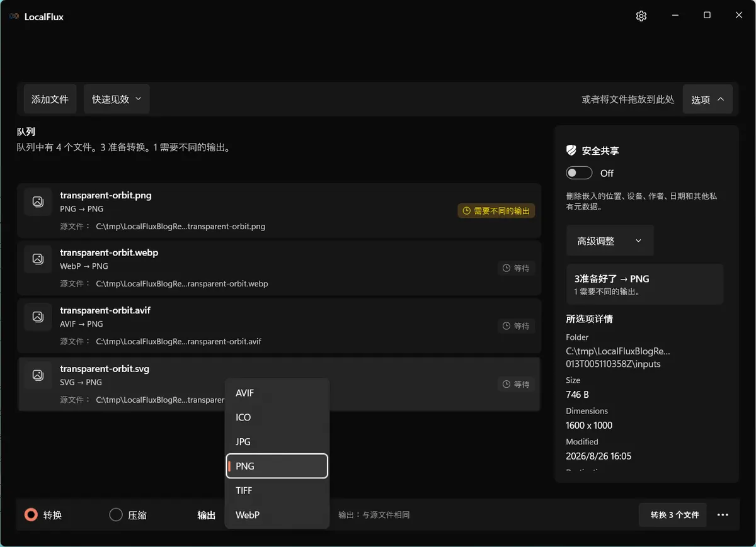Select the 压缩 radio button
Screen dimensions: 756x547
tap(116, 515)
